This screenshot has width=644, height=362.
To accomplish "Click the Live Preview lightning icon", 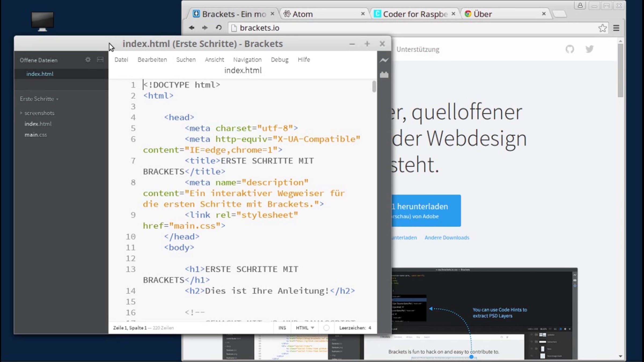I will tap(384, 60).
